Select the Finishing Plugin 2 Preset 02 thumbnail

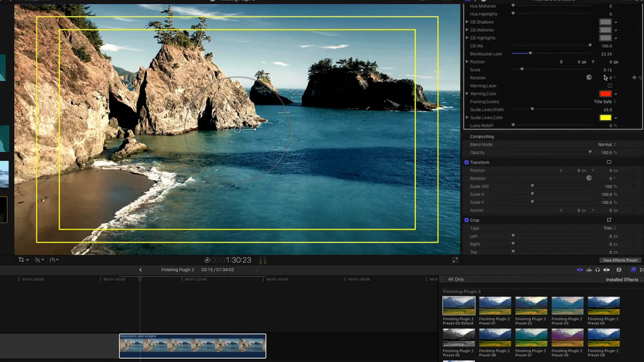point(531,306)
